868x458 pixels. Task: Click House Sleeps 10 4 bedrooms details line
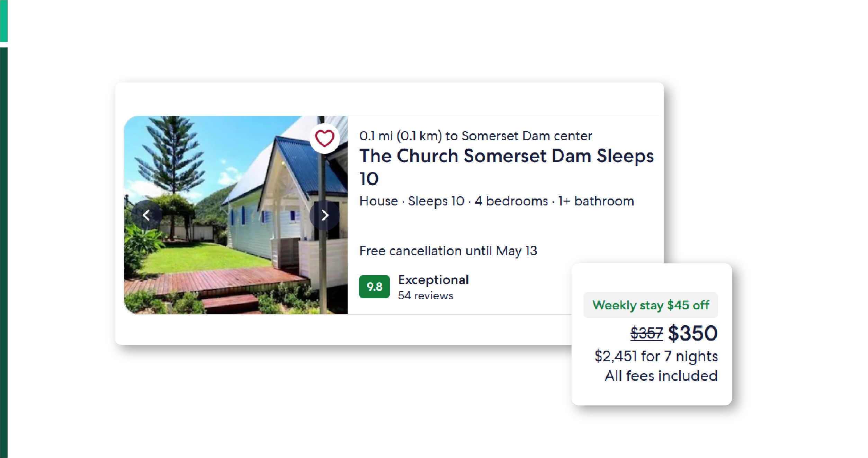coord(496,201)
